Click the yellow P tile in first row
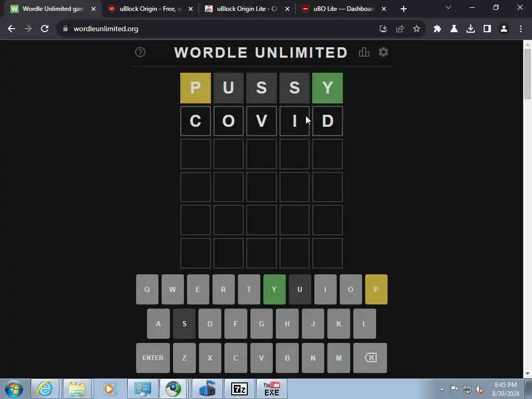Image resolution: width=532 pixels, height=399 pixels. [195, 88]
